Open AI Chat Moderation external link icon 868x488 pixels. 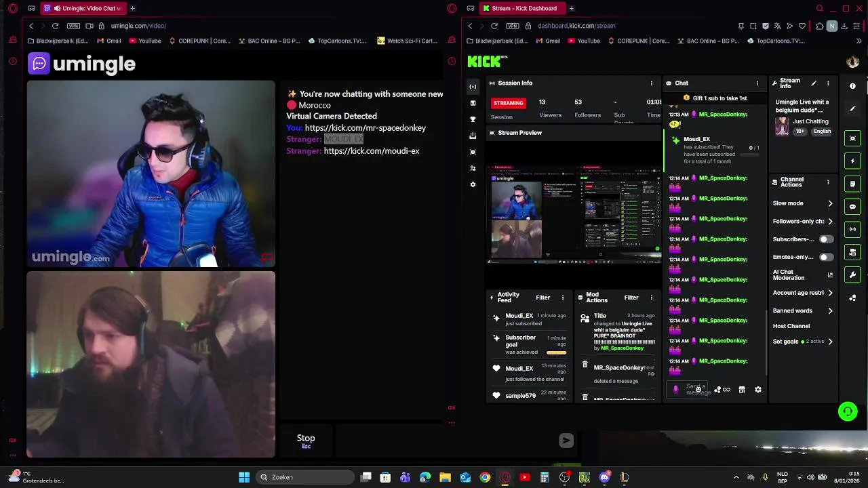pyautogui.click(x=830, y=274)
